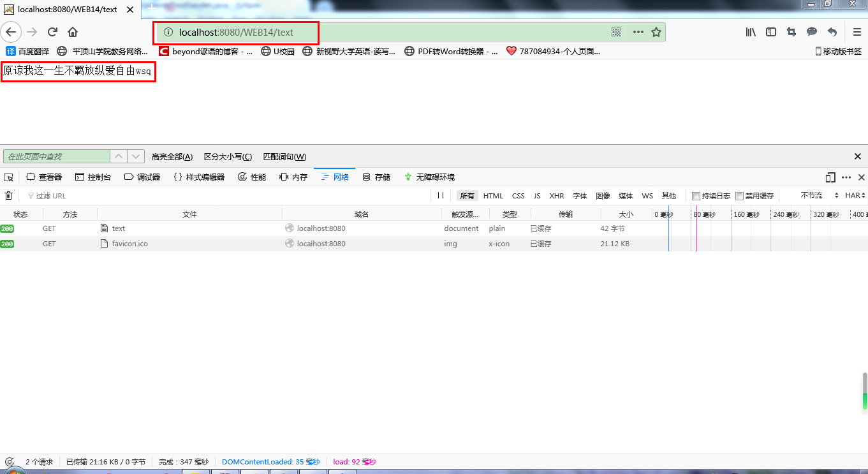Filter requests by 媒体
This screenshot has width=868, height=474.
point(626,196)
